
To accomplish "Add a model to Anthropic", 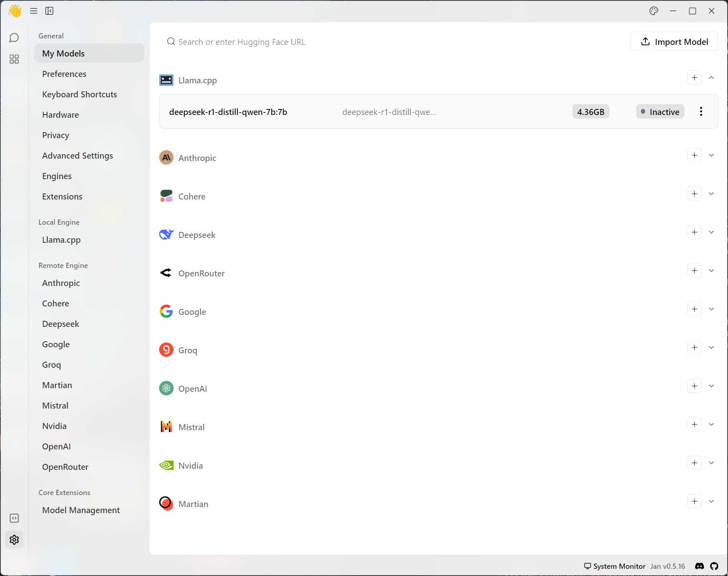I will pos(694,155).
